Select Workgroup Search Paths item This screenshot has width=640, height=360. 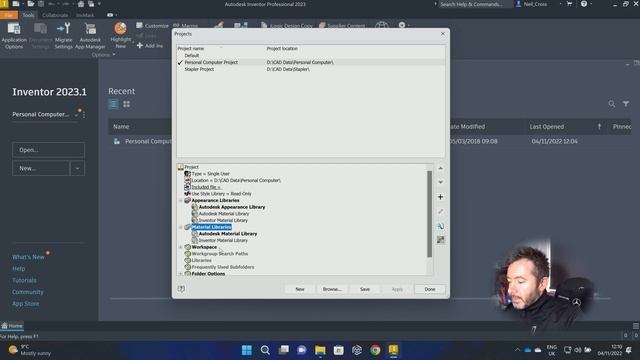[220, 253]
